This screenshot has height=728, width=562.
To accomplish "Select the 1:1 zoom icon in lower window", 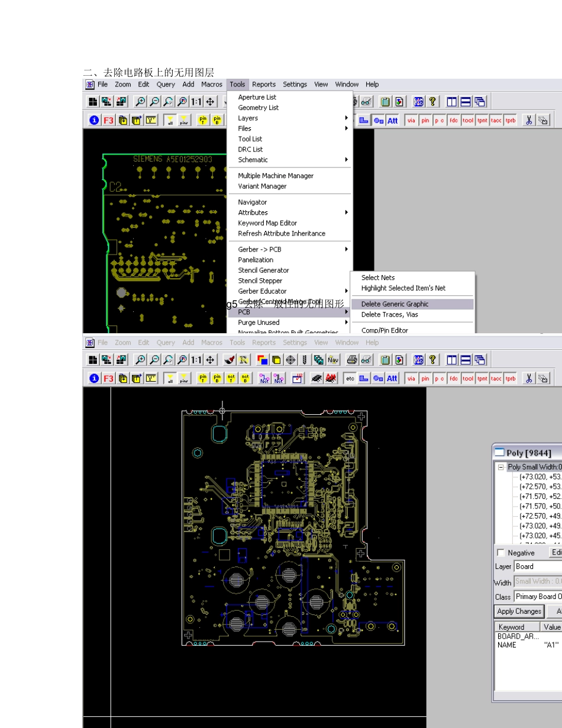I will (x=196, y=359).
